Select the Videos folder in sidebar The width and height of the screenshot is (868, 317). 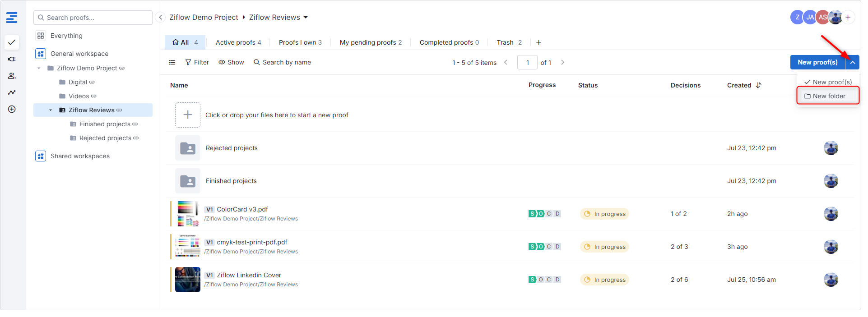pyautogui.click(x=79, y=96)
